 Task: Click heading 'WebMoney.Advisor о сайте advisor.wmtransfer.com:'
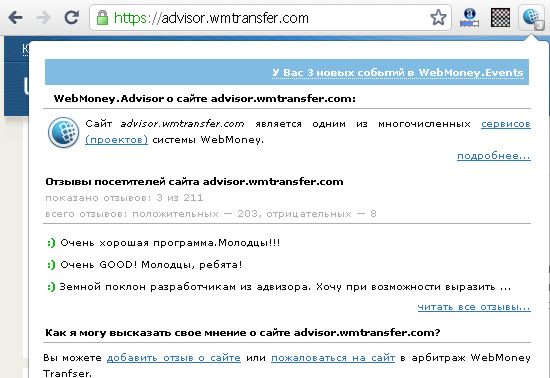[204, 99]
